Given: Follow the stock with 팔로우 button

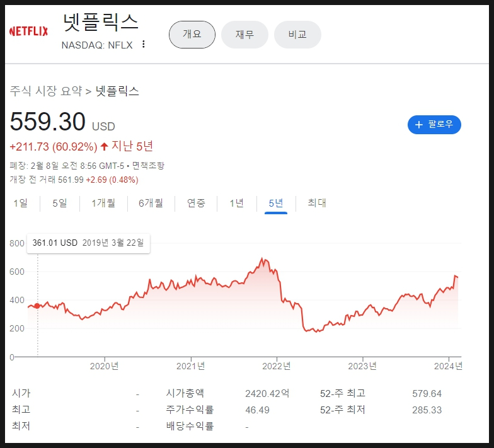Looking at the screenshot, I should coord(434,125).
